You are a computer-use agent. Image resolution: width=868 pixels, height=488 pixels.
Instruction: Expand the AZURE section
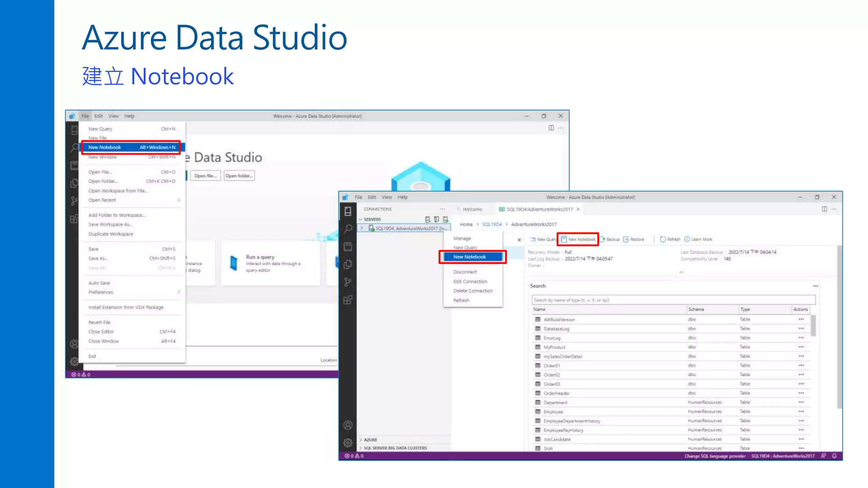[361, 440]
